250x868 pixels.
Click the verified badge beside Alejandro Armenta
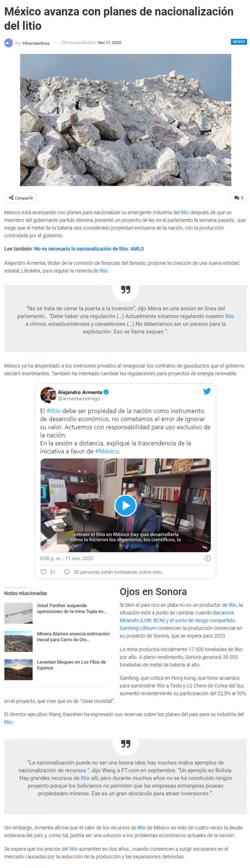point(106,392)
